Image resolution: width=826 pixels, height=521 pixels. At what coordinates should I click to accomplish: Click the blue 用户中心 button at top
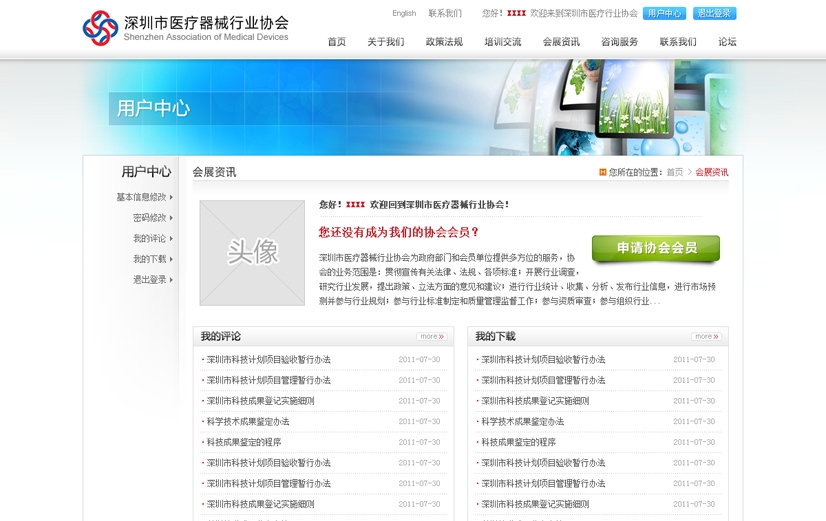pos(664,13)
